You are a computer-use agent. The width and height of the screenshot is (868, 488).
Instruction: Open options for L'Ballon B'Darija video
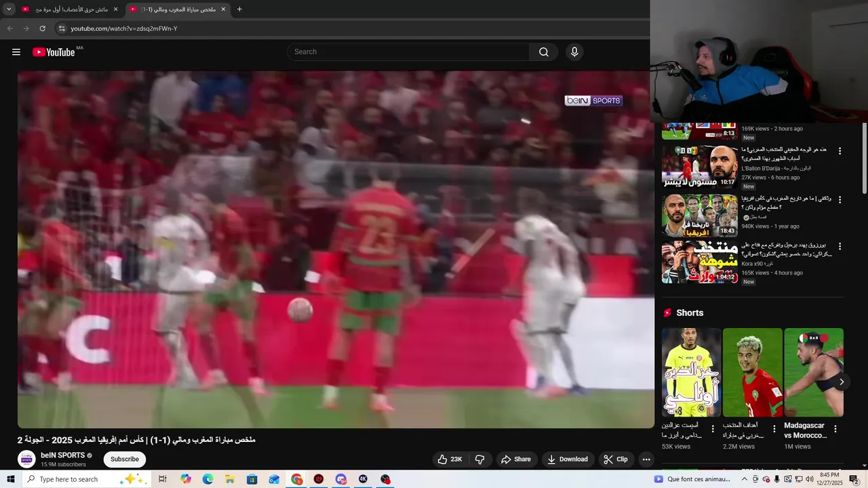[840, 151]
